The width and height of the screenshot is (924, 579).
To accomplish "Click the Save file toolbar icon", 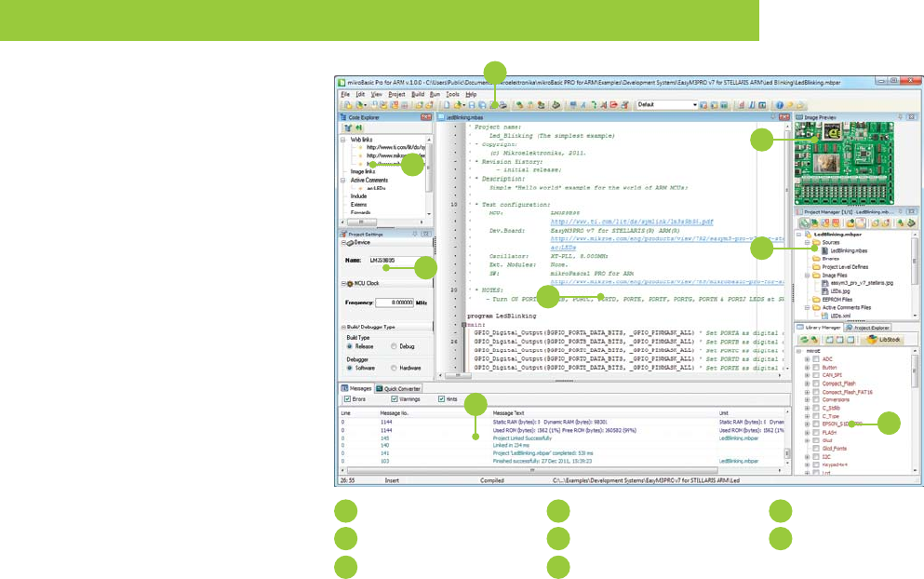I will (472, 105).
